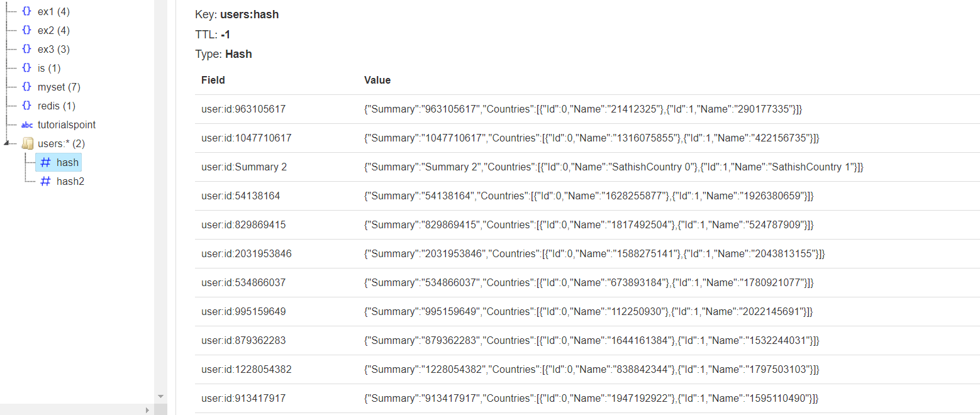Click the folder icon for users:* namespace
Screen dimensions: 980x415
click(28, 143)
